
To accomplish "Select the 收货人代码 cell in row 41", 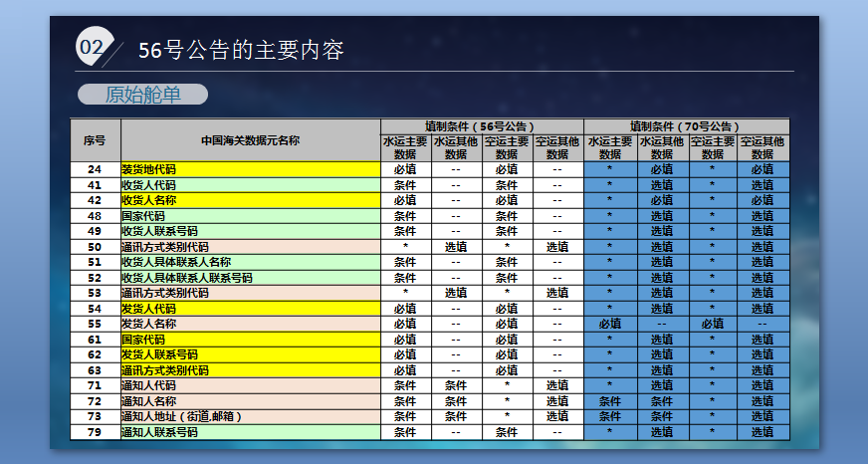I will 250,185.
